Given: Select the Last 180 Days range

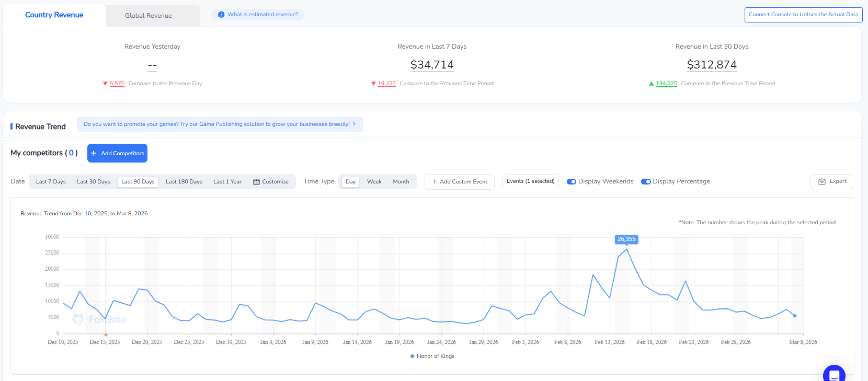Looking at the screenshot, I should [x=184, y=182].
